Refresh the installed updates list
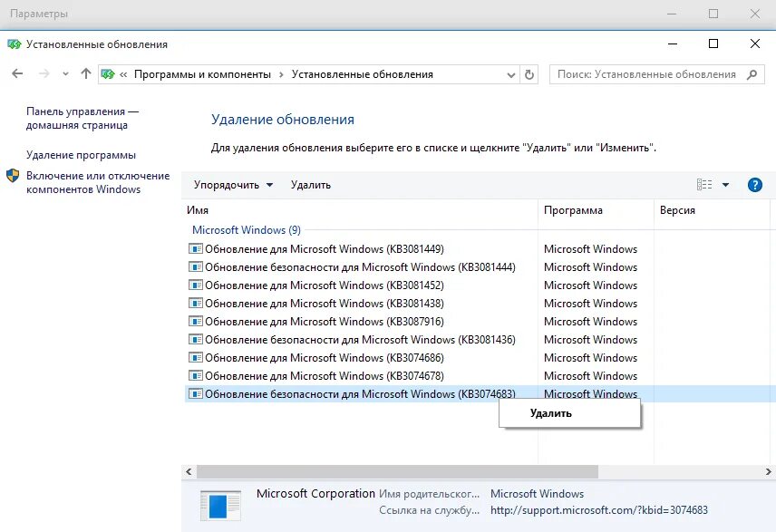776x532 pixels. coord(529,74)
